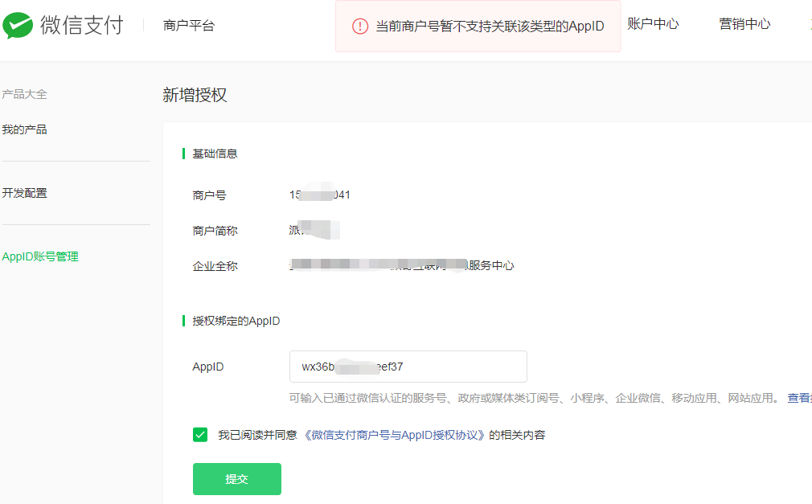Click the 我已阅读并同意 agreement text
812x504 pixels.
pos(257,435)
